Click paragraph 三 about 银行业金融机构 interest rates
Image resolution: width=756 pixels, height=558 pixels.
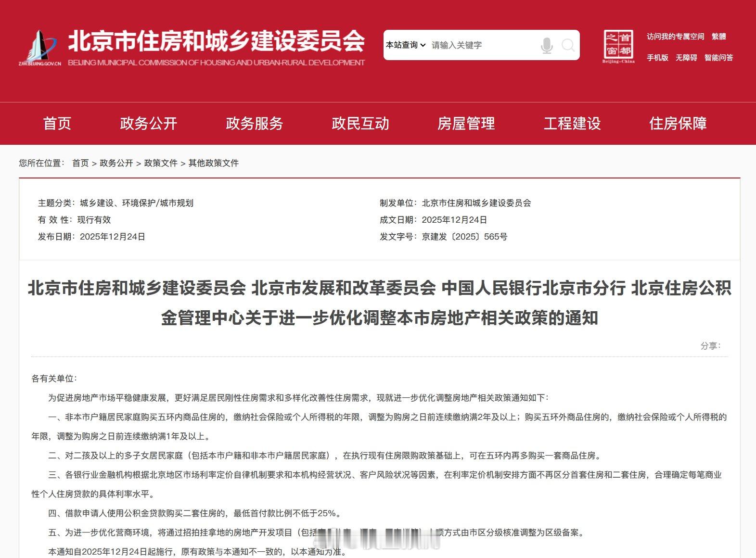377,484
